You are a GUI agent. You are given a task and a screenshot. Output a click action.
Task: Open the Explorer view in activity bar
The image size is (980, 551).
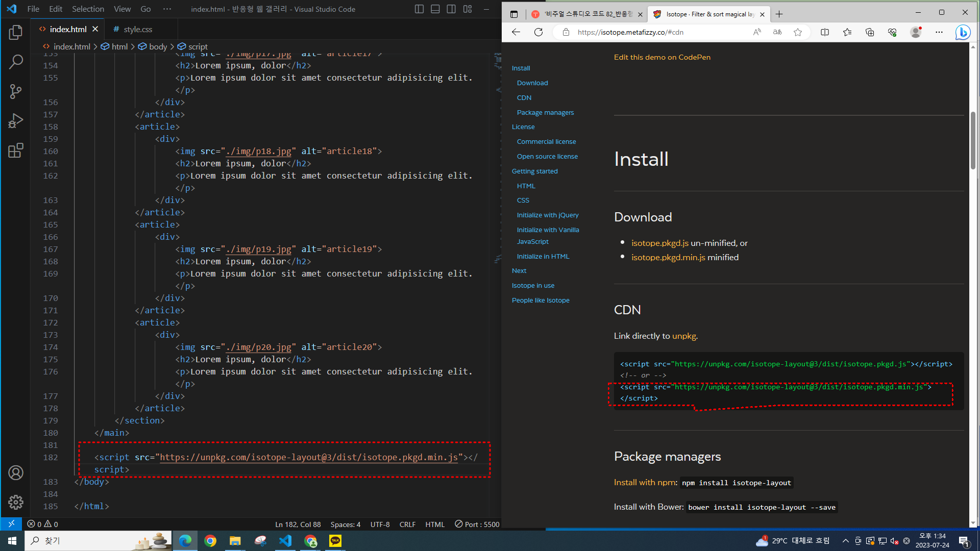click(16, 33)
